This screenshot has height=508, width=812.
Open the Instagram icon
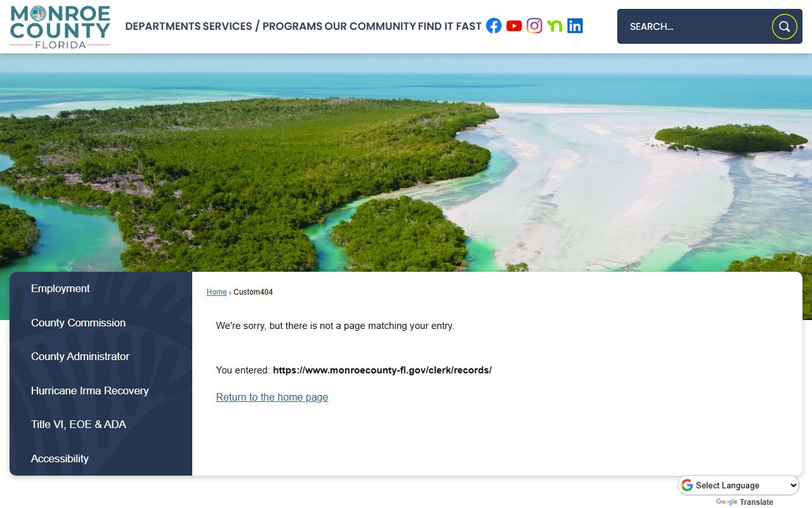click(535, 26)
